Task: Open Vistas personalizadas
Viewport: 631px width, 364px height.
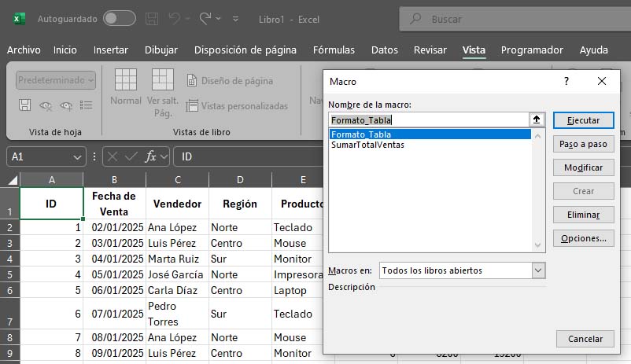Action: tap(237, 105)
